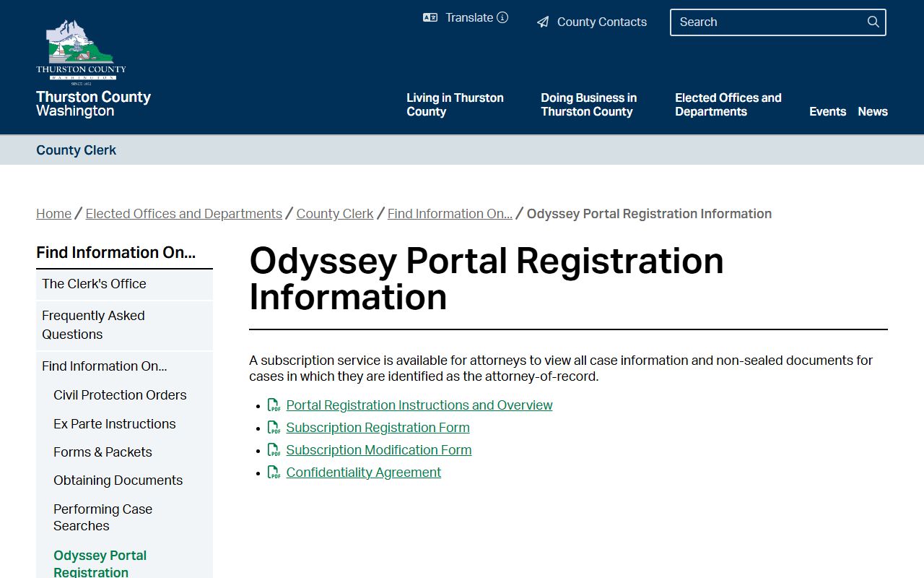This screenshot has height=578, width=924.
Task: Click the paper plane County Contacts icon
Action: (543, 22)
